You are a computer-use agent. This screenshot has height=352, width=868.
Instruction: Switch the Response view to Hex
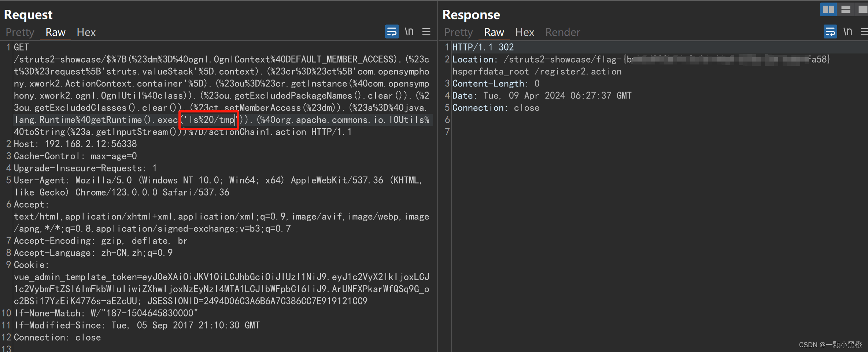(525, 32)
